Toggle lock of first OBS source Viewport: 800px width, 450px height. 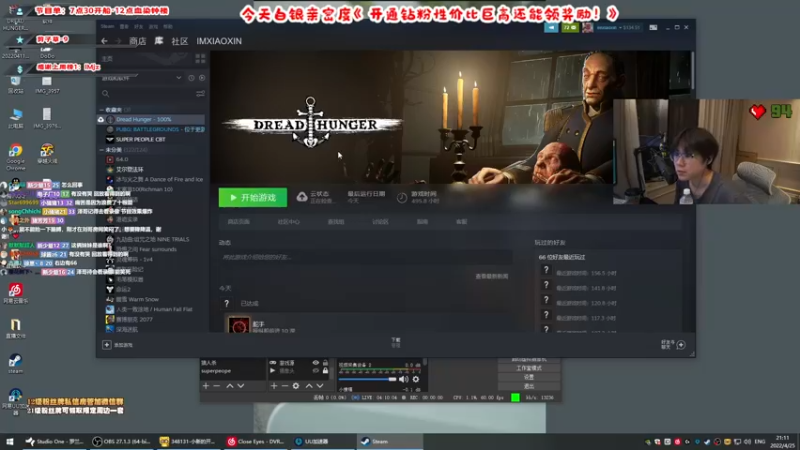[325, 363]
